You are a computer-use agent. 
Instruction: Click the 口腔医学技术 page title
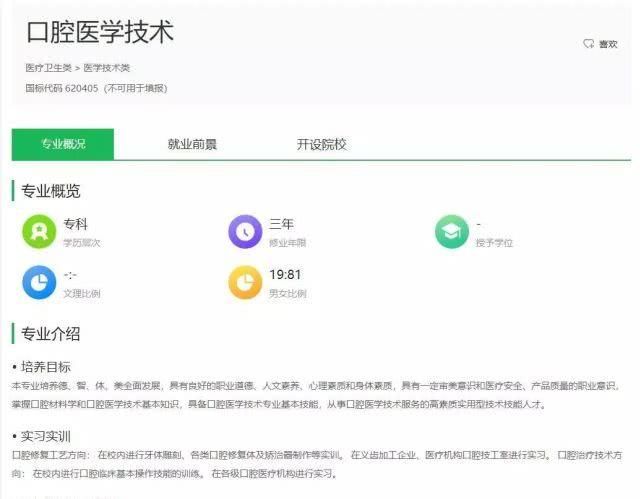[100, 32]
